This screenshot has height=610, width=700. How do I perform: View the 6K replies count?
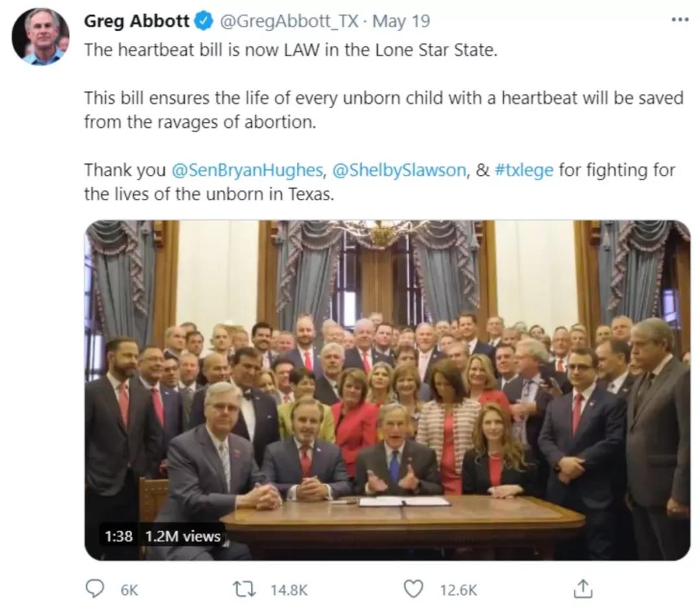tap(129, 590)
